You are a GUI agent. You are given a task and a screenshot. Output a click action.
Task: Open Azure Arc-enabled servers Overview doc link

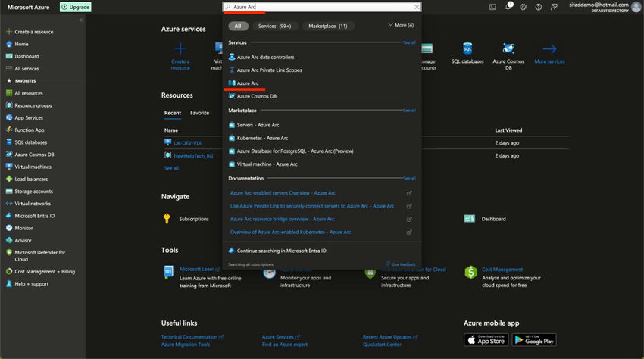(283, 192)
